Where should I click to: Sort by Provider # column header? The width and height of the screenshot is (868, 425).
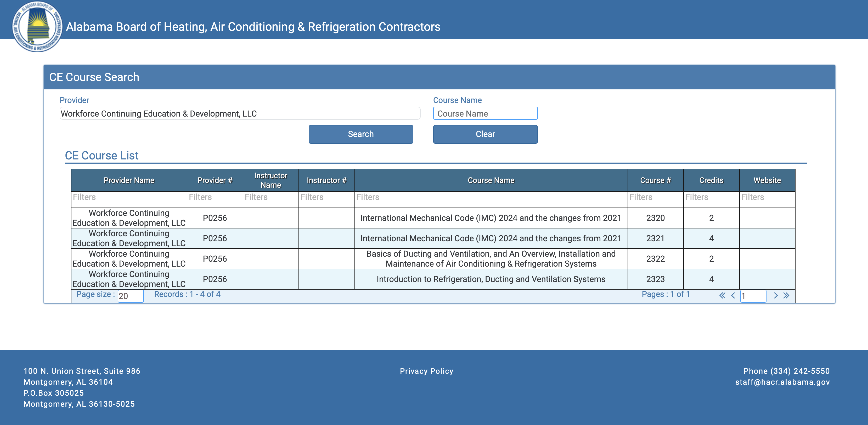[215, 181]
